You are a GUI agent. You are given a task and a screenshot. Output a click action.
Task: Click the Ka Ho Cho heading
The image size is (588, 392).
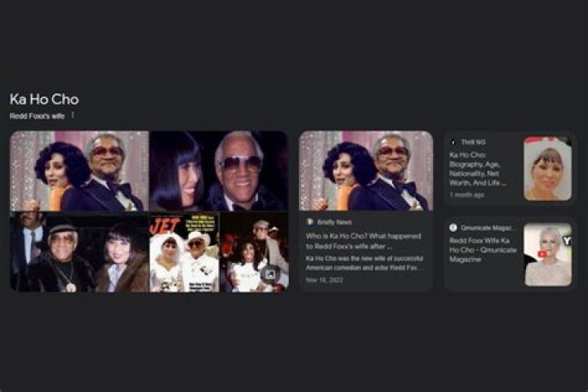[x=44, y=100]
